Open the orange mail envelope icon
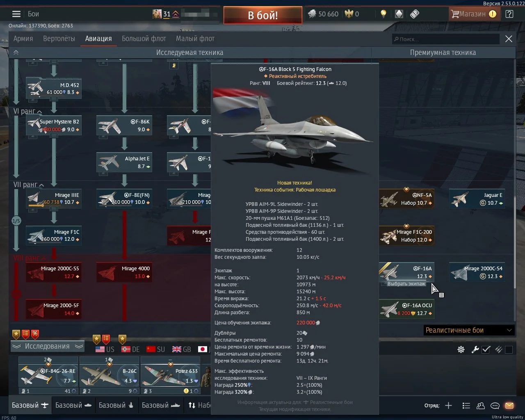 (x=509, y=406)
